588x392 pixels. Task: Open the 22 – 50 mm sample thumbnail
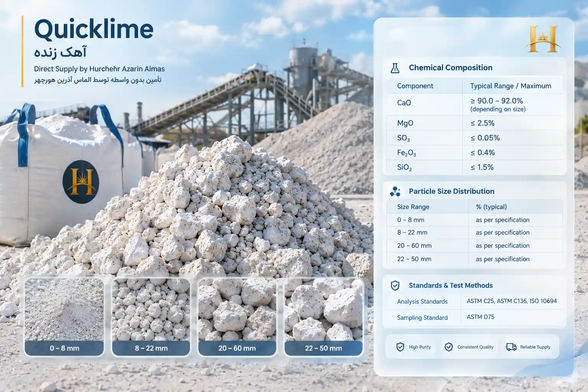(x=323, y=317)
